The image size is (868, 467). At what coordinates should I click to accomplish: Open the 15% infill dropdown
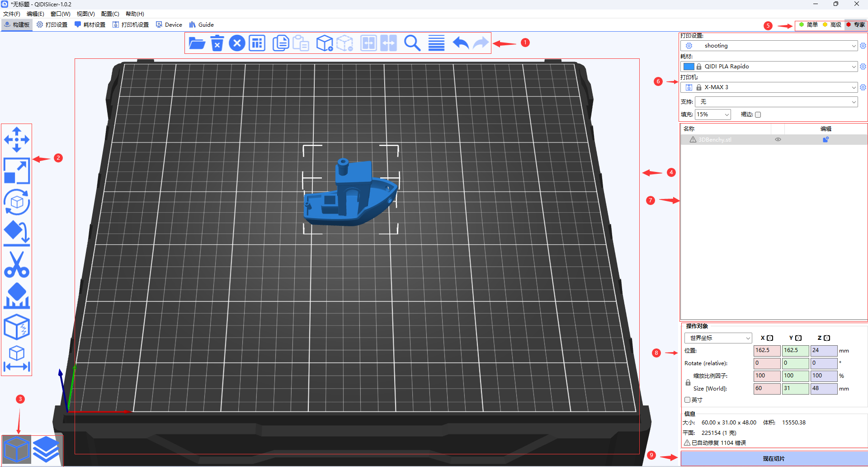click(712, 114)
